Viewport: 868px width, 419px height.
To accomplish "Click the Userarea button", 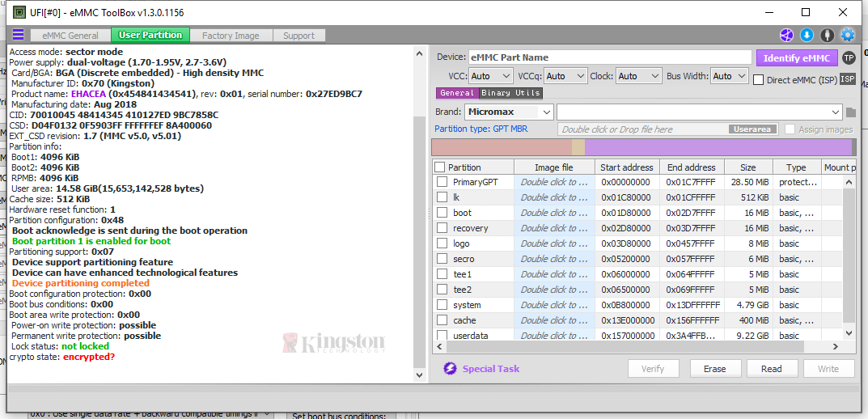I will click(753, 129).
